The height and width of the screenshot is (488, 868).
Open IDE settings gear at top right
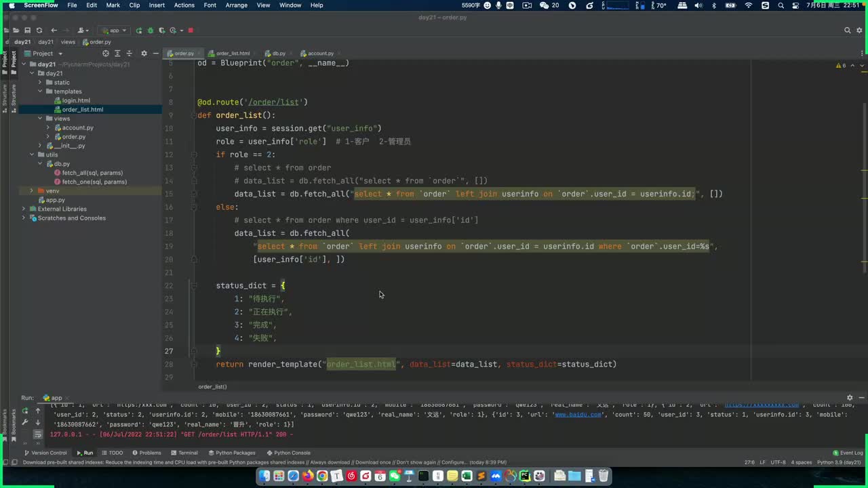point(859,30)
